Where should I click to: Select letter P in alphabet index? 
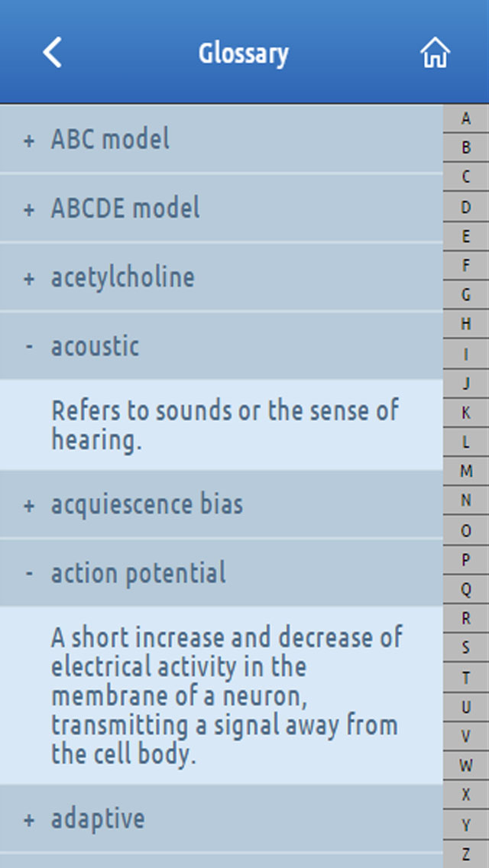point(466,560)
